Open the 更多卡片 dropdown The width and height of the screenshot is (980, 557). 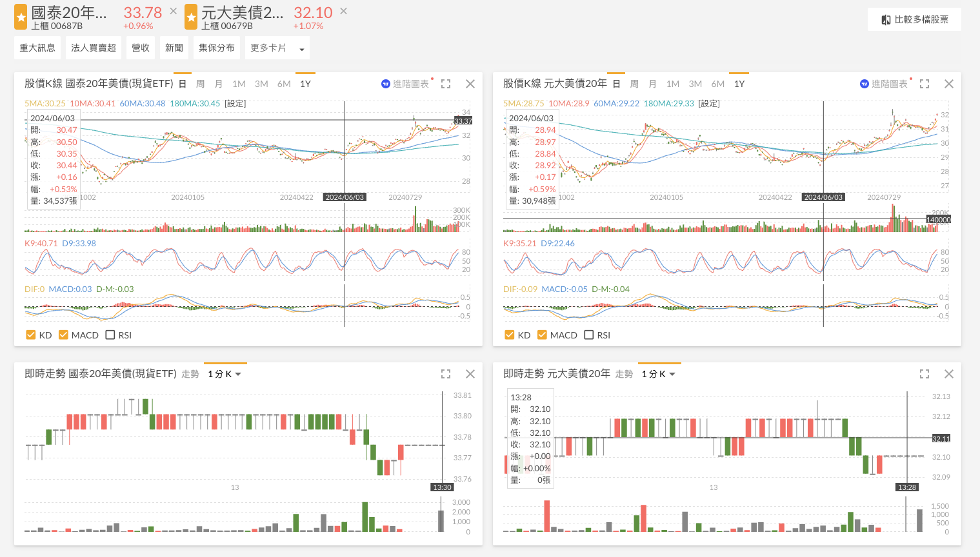click(x=277, y=48)
